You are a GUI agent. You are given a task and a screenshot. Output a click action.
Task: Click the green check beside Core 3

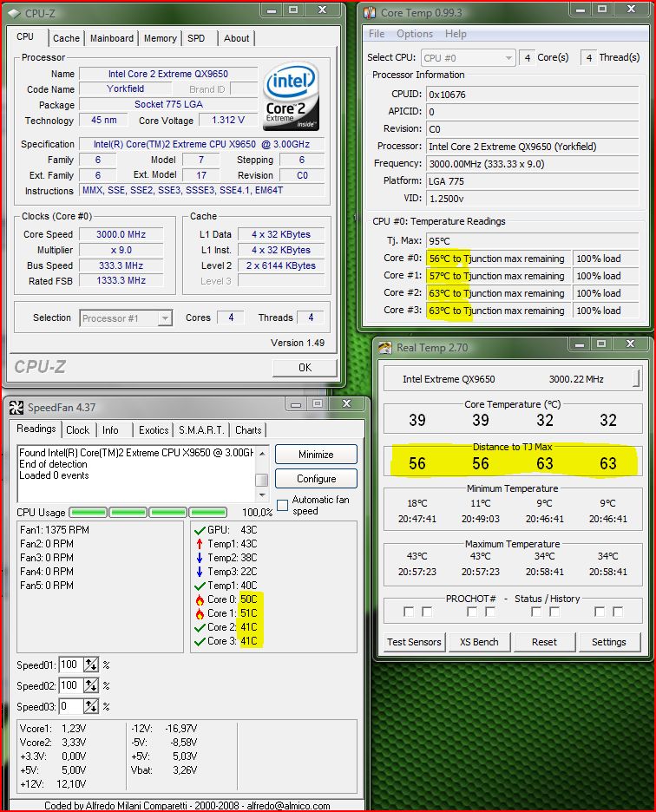[200, 642]
